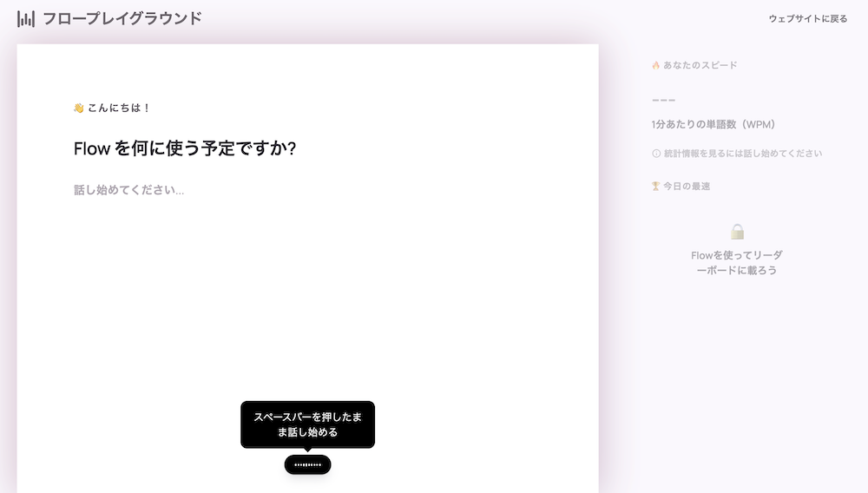Screen dimensions: 868x493
Task: Click the Flow bars logo icon
Action: pyautogui.click(x=25, y=19)
